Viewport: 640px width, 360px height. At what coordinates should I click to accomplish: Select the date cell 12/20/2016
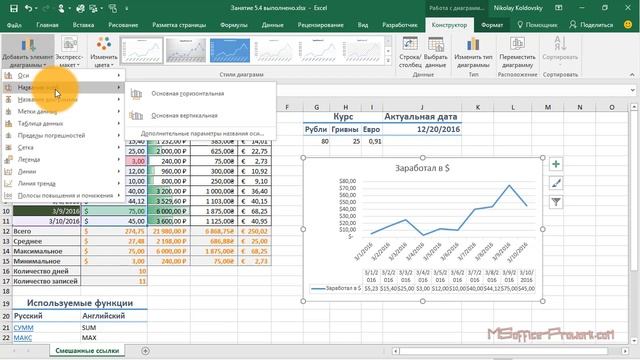422,129
